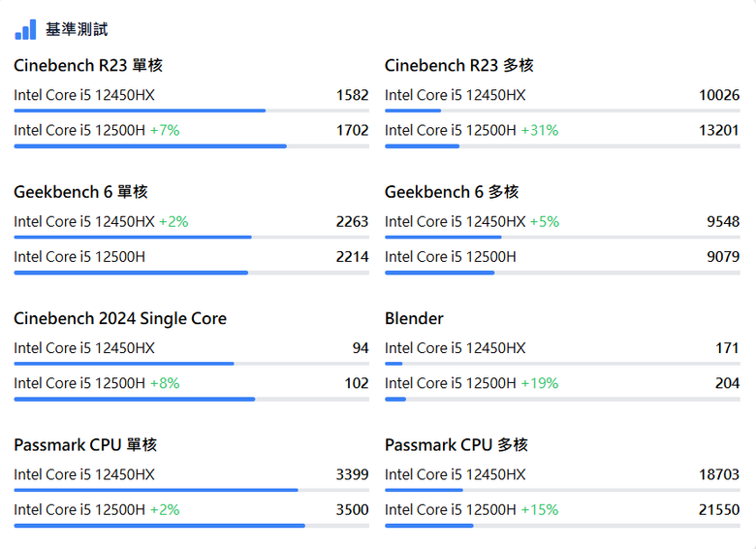Click the 171 score under Blender
Screen dimensions: 756x549
728,348
